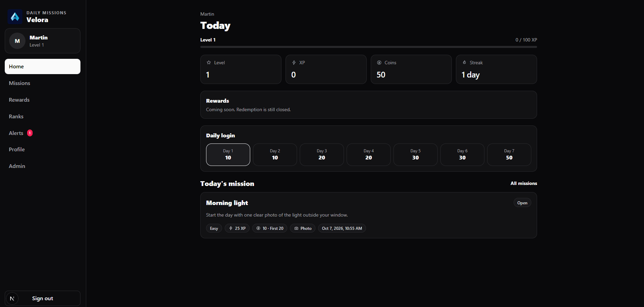Navigate to Ranks page

(x=42, y=116)
